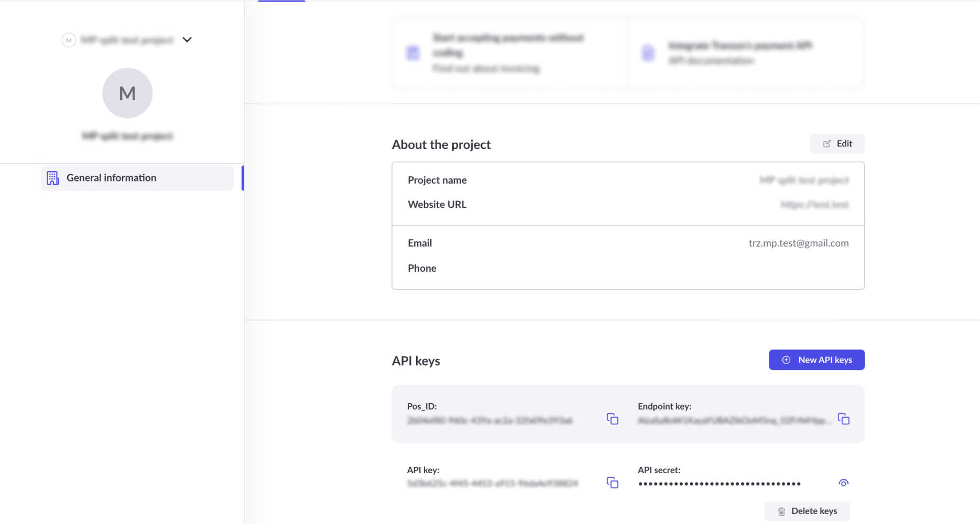Copy the API key value

pyautogui.click(x=612, y=483)
